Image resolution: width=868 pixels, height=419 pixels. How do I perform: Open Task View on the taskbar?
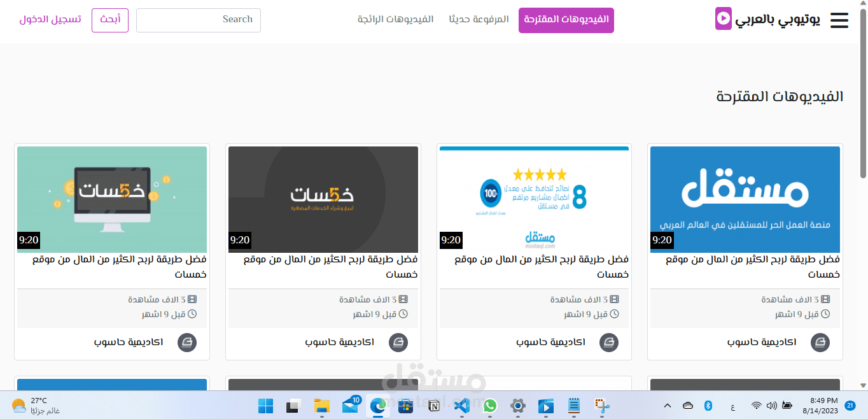293,406
